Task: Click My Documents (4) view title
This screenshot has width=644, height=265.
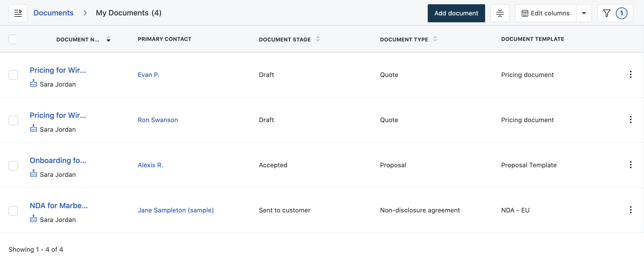Action: pos(129,13)
